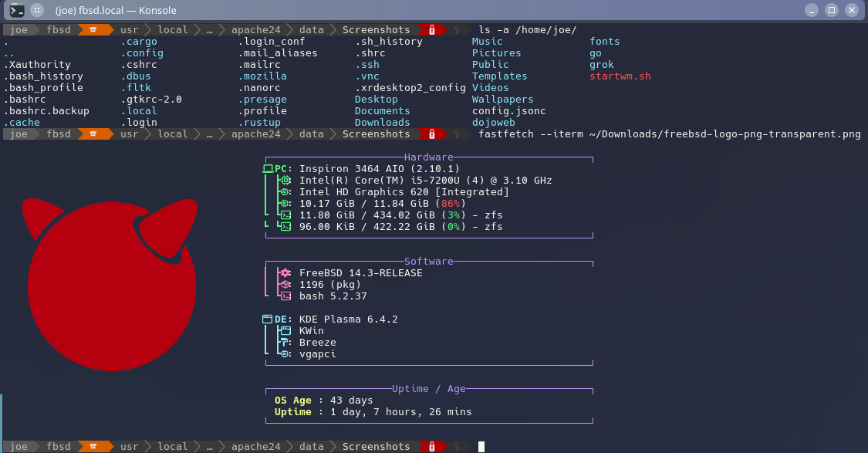This screenshot has height=453, width=868.
Task: Click the ellipsis segment in ls prompt path
Action: [209, 30]
